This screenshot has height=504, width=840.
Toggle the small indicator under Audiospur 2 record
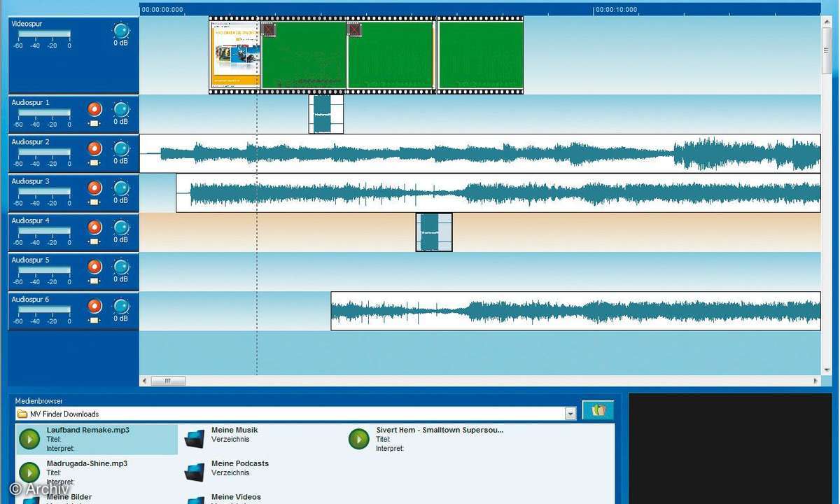click(x=94, y=163)
